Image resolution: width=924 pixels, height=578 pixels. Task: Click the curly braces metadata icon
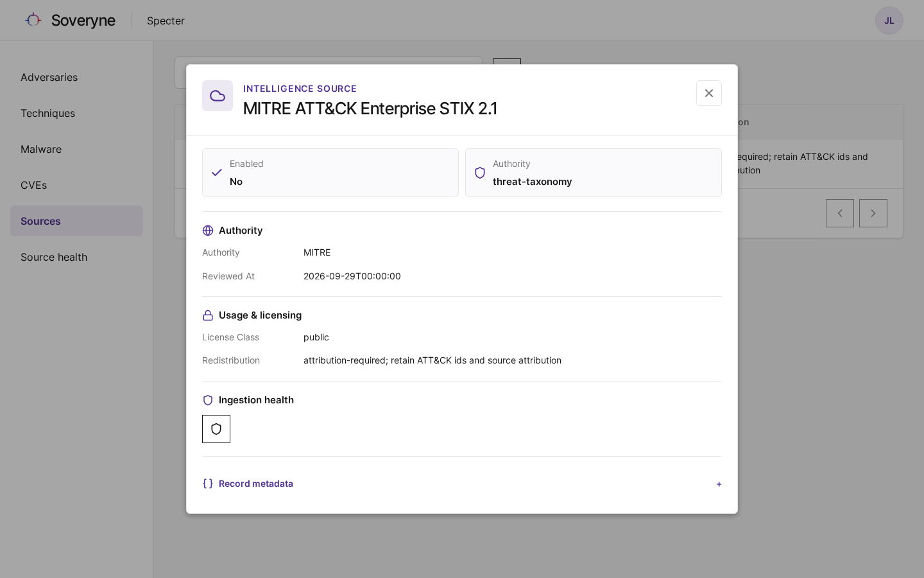[208, 484]
